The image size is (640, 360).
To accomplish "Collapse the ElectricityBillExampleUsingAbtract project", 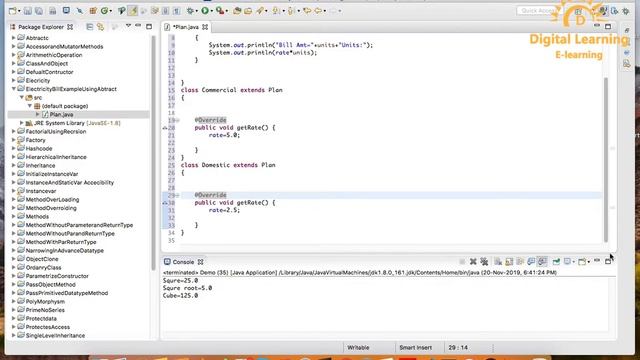I will (13, 89).
